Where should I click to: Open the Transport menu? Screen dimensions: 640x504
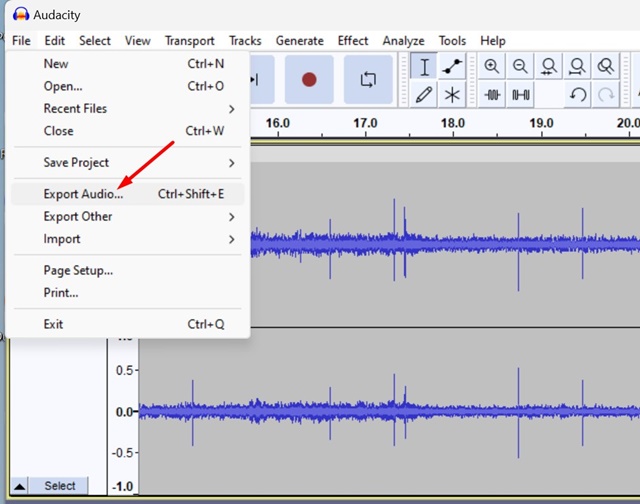click(189, 41)
